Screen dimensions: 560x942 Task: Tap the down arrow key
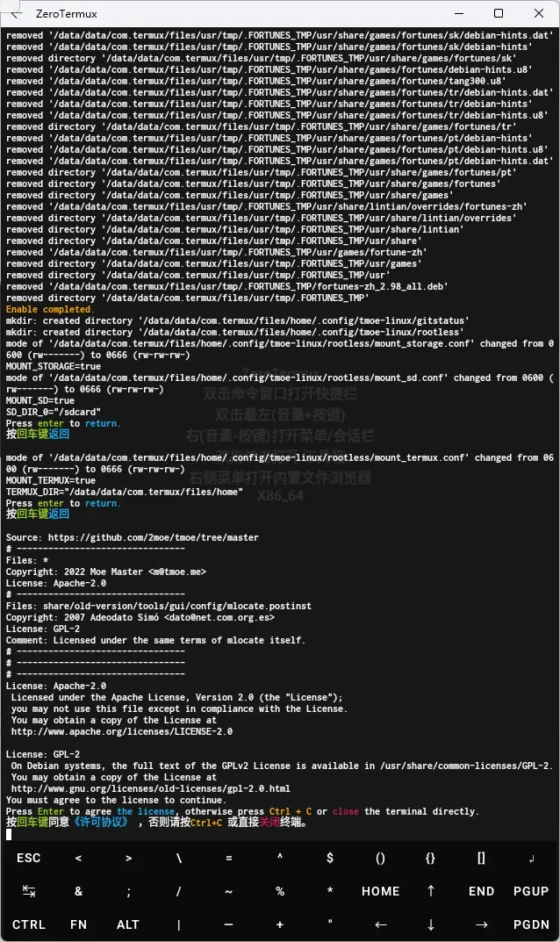coord(430,924)
